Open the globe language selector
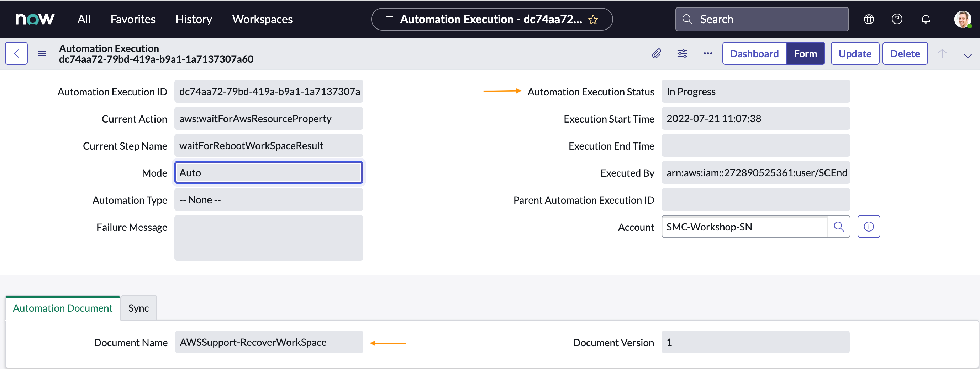The height and width of the screenshot is (369, 980). tap(869, 19)
